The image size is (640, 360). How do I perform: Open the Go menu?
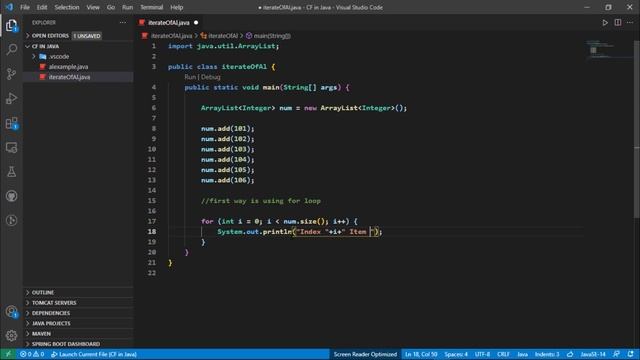(x=111, y=7)
